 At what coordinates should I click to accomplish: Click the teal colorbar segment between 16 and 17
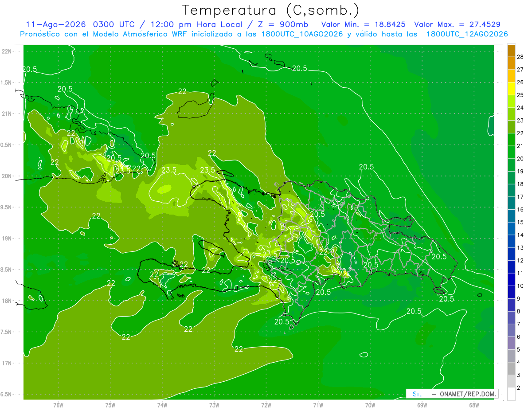click(511, 204)
